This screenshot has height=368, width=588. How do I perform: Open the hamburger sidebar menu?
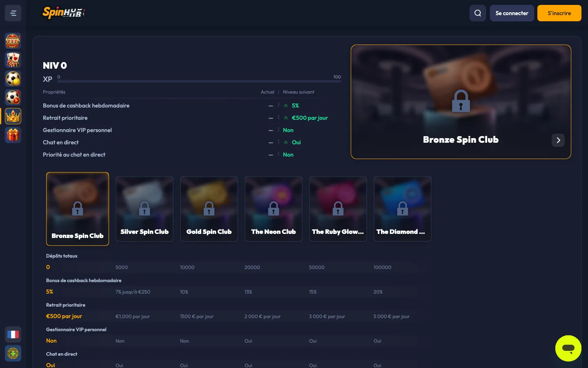[x=13, y=13]
